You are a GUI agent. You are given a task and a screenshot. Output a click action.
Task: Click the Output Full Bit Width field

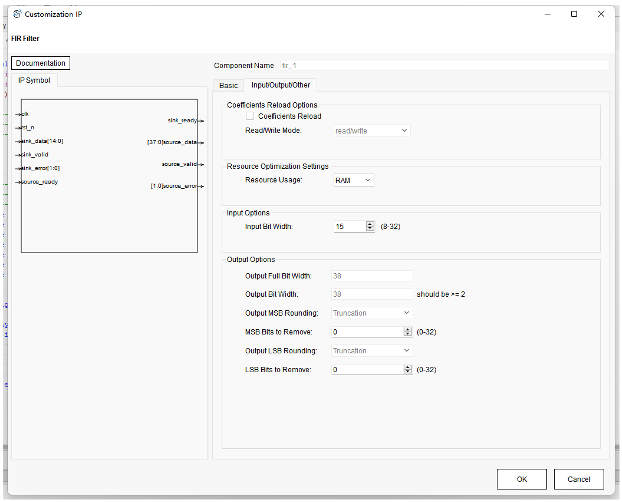pyautogui.click(x=371, y=276)
